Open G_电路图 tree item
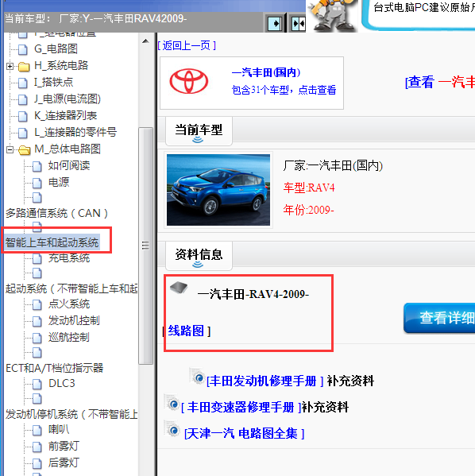 pyautogui.click(x=56, y=48)
